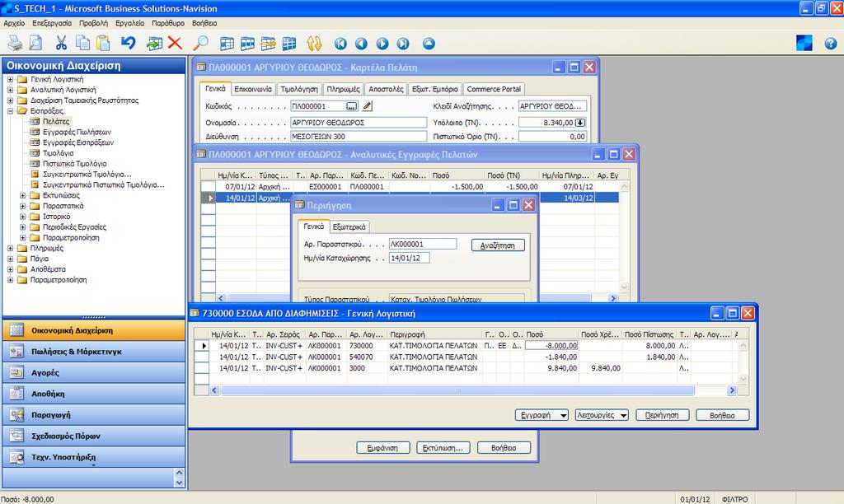Click the Περιήγηση button in Γενική Λογιστική window
Viewport: 844px width, 504px height.
point(662,415)
